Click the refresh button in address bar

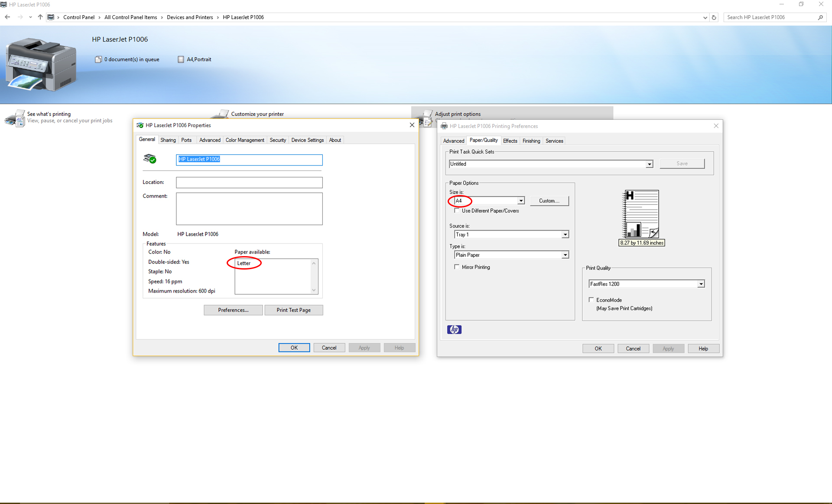[x=714, y=17]
